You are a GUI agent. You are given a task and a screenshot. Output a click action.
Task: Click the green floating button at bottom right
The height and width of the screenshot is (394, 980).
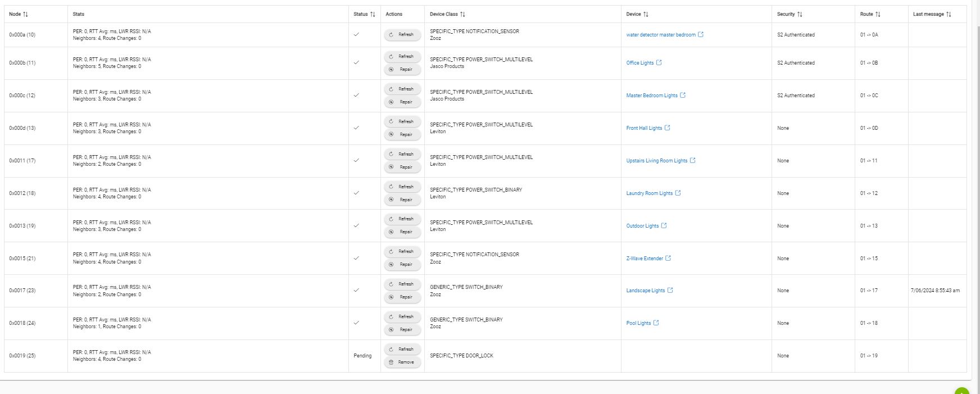click(x=962, y=391)
